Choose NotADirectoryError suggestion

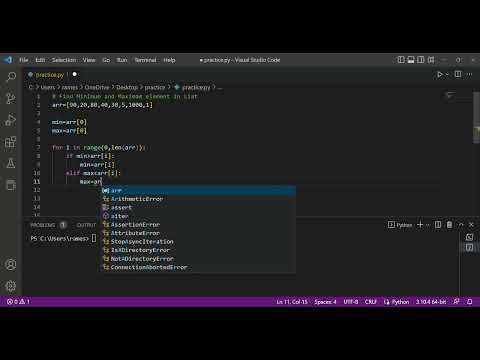click(198, 259)
